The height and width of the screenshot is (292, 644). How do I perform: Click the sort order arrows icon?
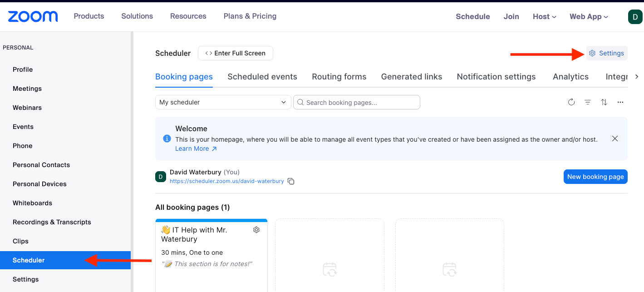click(x=604, y=102)
